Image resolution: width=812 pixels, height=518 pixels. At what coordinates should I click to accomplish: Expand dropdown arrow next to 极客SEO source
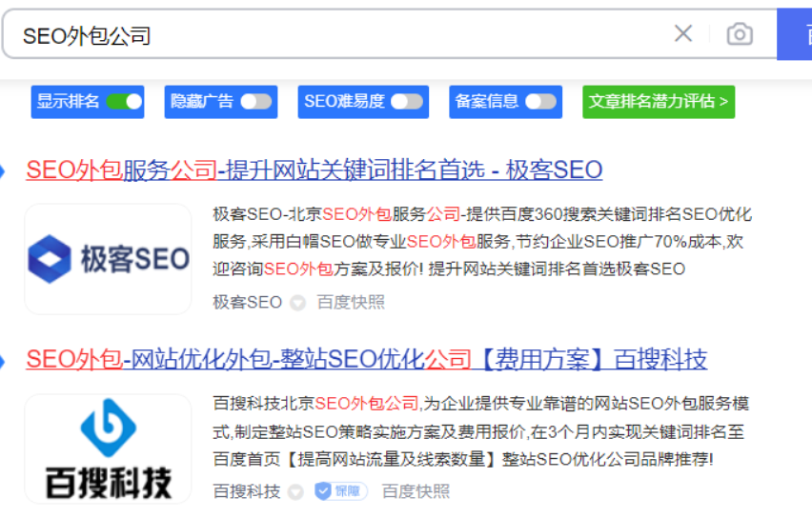297,302
